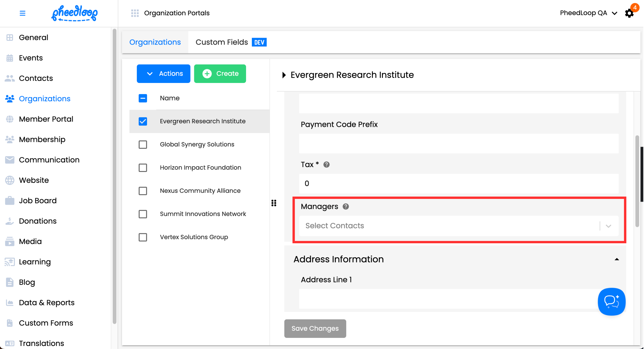
Task: Open Donations in the sidebar
Action: [37, 221]
